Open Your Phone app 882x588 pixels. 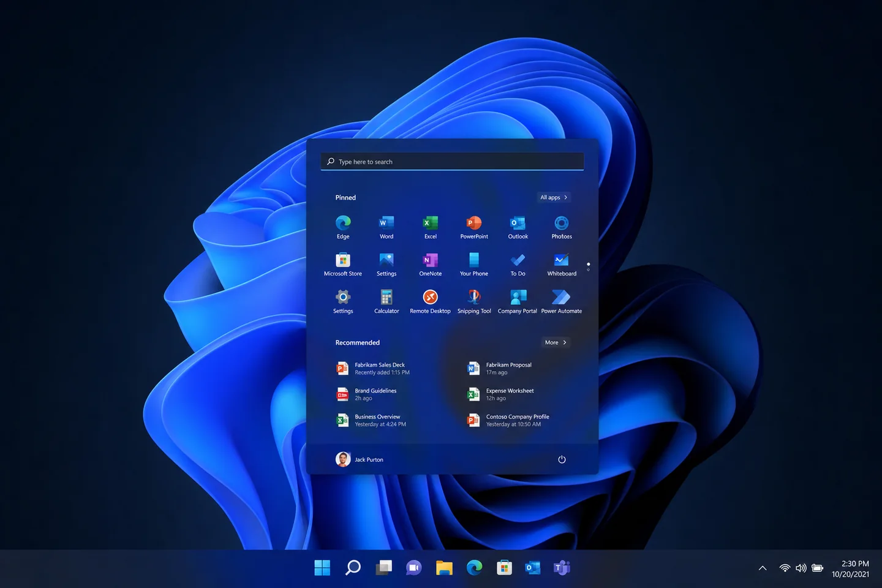click(x=474, y=265)
